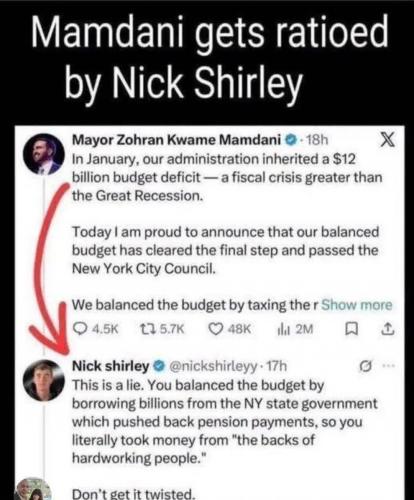Open the 17h timestamp on Nick Shirley's reply
This screenshot has height=500, width=414.
277,366
